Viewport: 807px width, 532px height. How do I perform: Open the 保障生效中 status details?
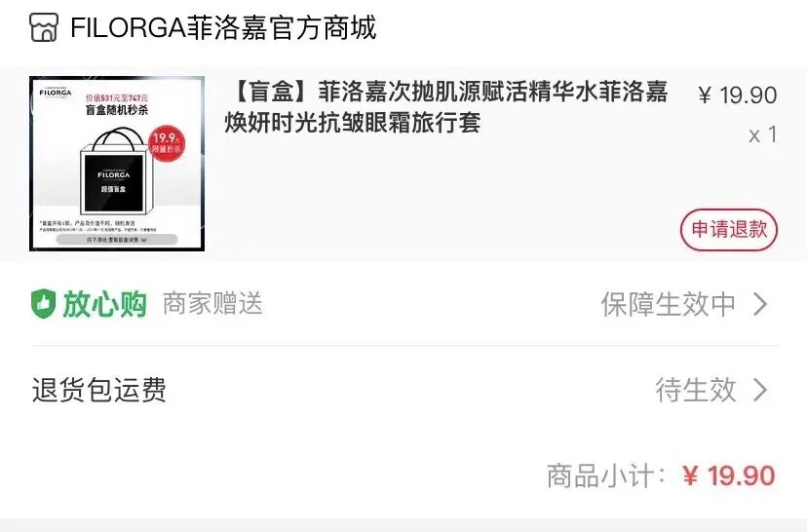click(668, 304)
